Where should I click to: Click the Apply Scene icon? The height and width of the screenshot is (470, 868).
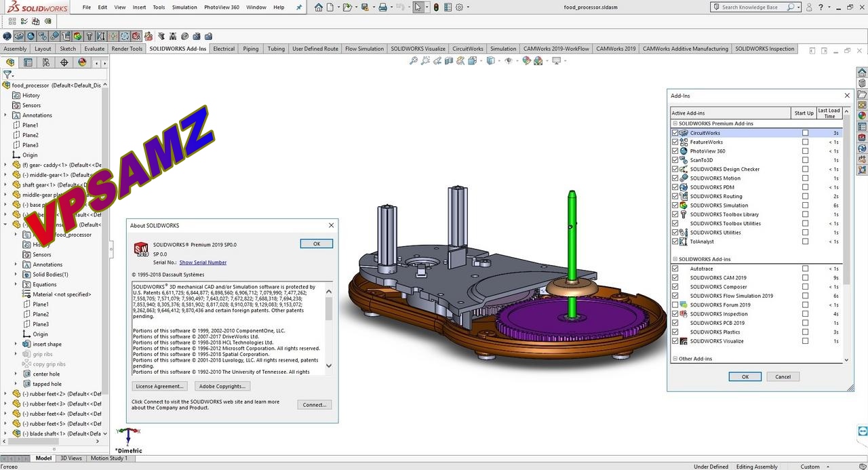538,60
